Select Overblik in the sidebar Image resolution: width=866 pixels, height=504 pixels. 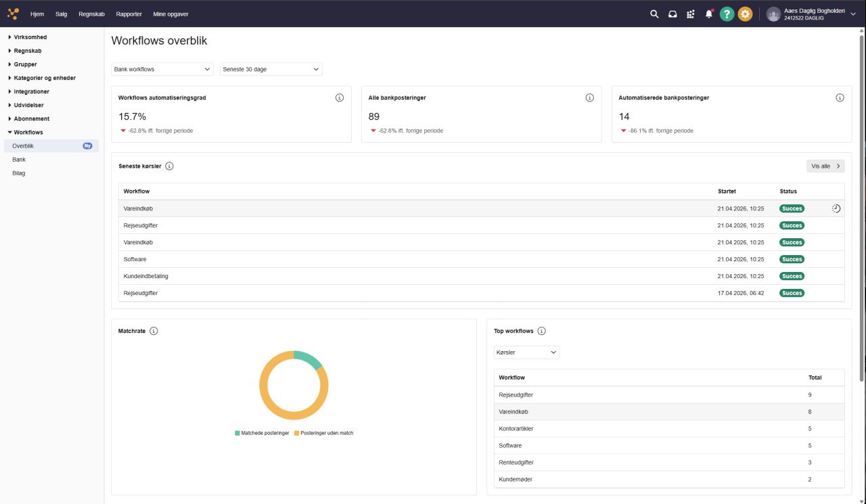(51, 145)
